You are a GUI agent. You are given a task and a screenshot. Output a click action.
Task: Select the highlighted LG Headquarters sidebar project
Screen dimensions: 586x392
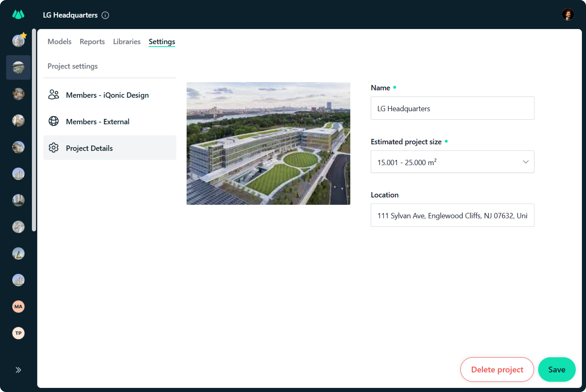[x=19, y=68]
